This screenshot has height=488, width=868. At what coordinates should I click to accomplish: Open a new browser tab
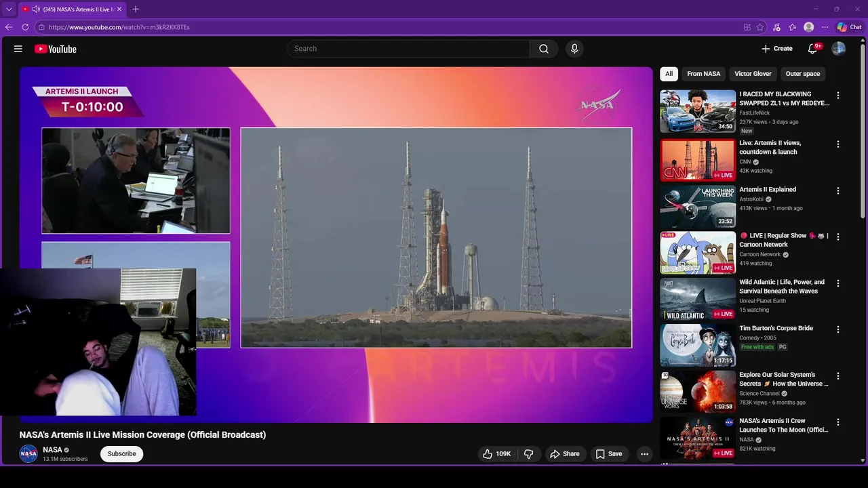pyautogui.click(x=136, y=9)
